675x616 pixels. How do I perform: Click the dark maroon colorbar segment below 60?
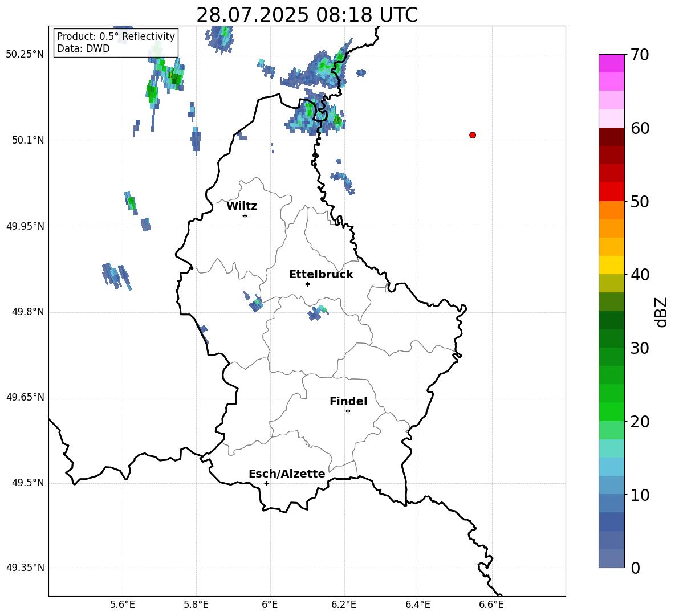[x=612, y=137]
